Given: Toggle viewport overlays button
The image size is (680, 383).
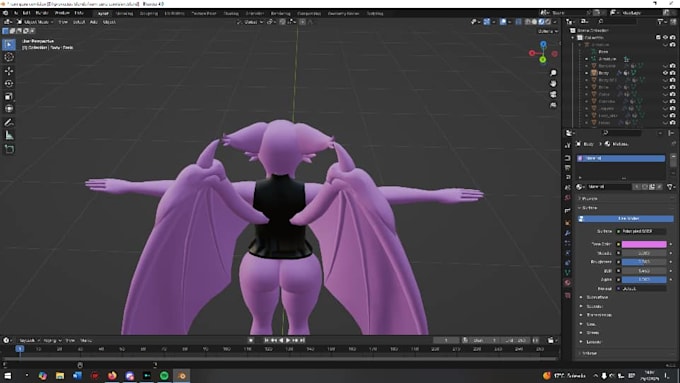Looking at the screenshot, I should (503, 22).
